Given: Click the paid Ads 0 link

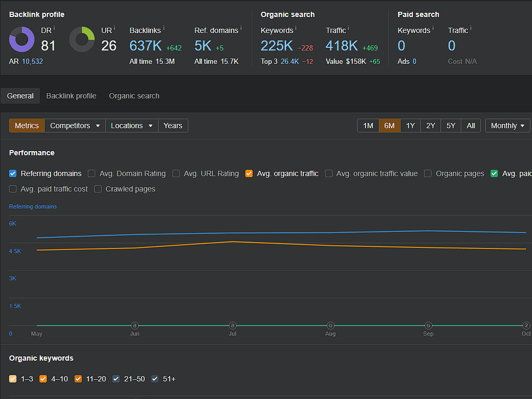Looking at the screenshot, I should click(x=414, y=61).
